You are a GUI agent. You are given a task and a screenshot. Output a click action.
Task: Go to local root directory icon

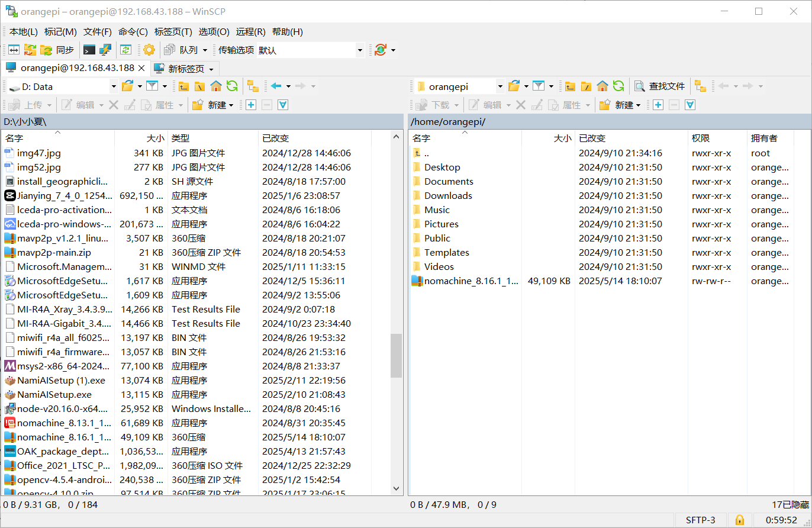pyautogui.click(x=199, y=86)
